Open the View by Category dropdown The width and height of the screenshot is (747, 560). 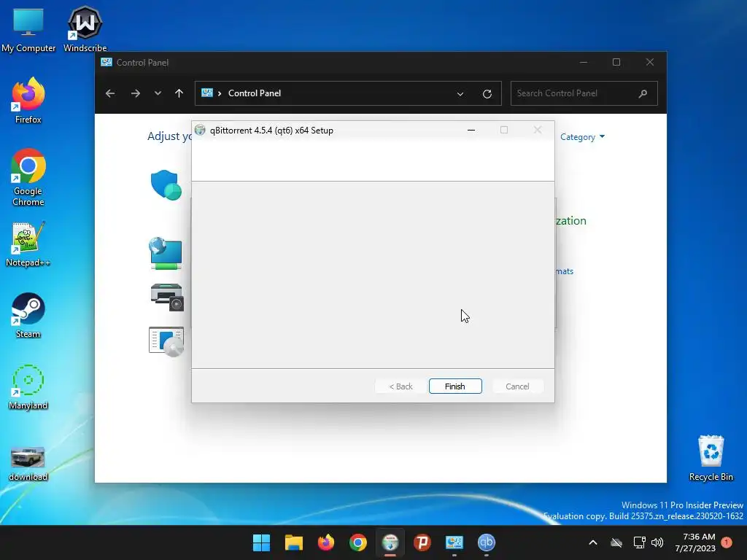coord(582,137)
